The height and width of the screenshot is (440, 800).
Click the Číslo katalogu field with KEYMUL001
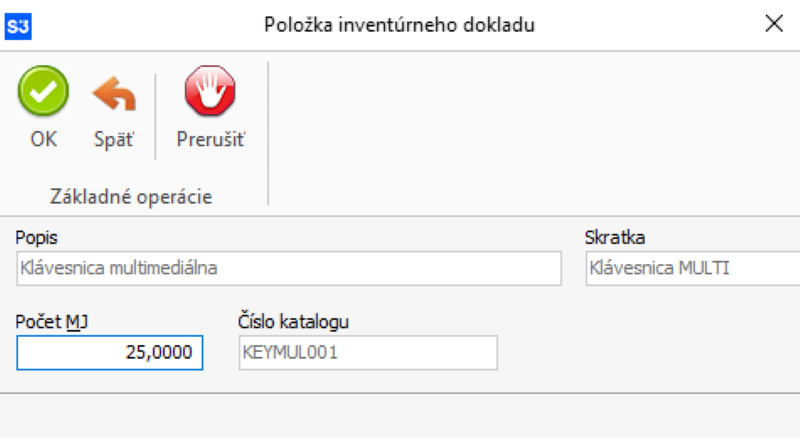pos(367,352)
